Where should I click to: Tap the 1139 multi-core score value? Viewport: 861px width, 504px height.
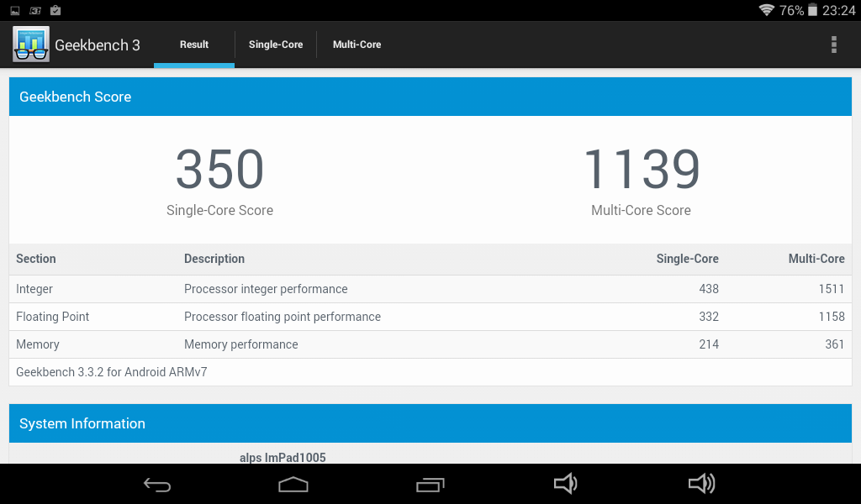642,169
